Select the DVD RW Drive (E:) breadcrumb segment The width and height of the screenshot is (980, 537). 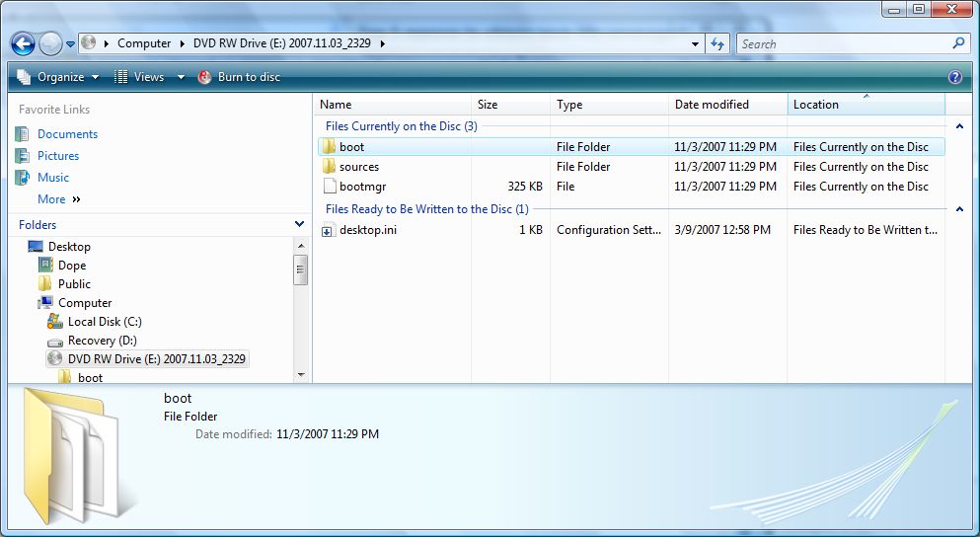(282, 43)
